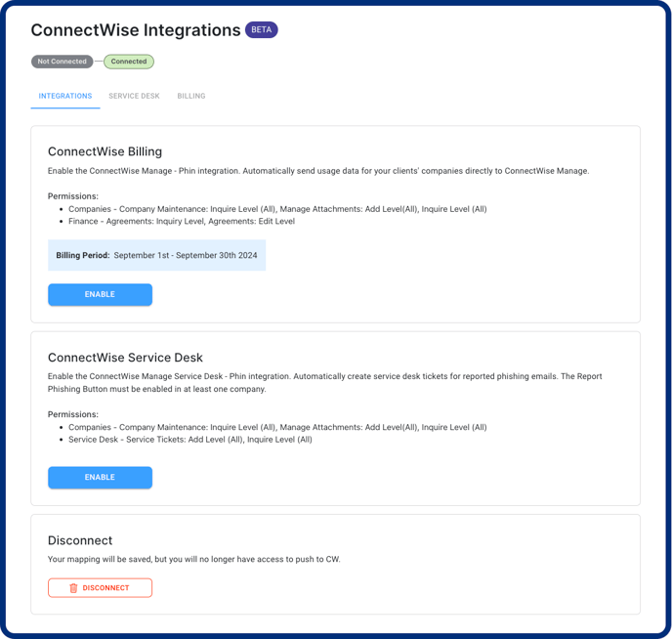Click the Finance Agreements permission line
The height and width of the screenshot is (639, 672).
click(182, 221)
